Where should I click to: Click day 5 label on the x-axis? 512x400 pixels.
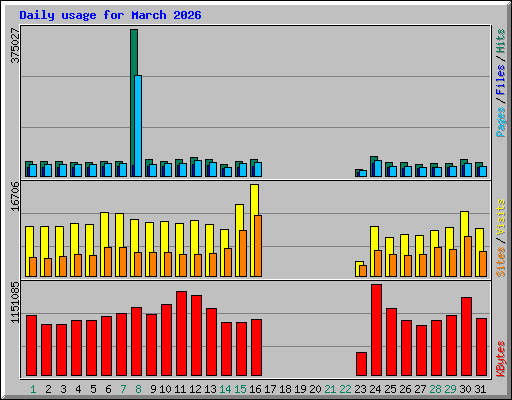[93, 389]
